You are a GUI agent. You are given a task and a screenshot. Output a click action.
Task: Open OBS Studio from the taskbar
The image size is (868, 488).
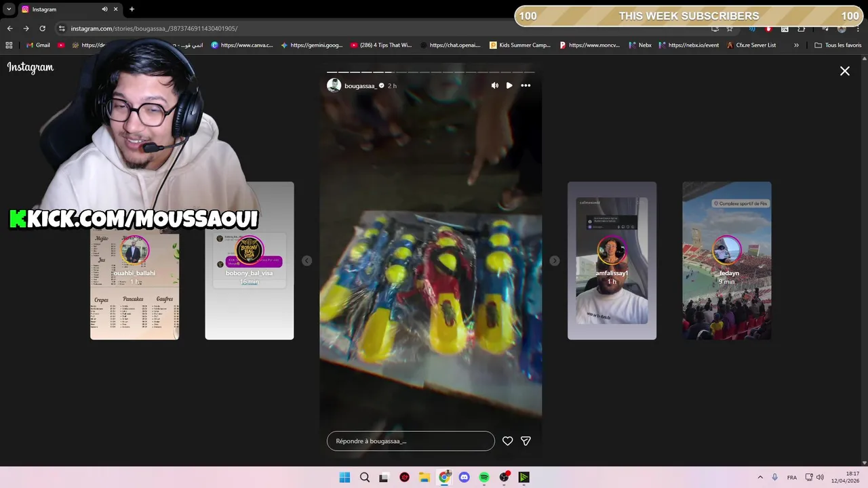click(505, 477)
